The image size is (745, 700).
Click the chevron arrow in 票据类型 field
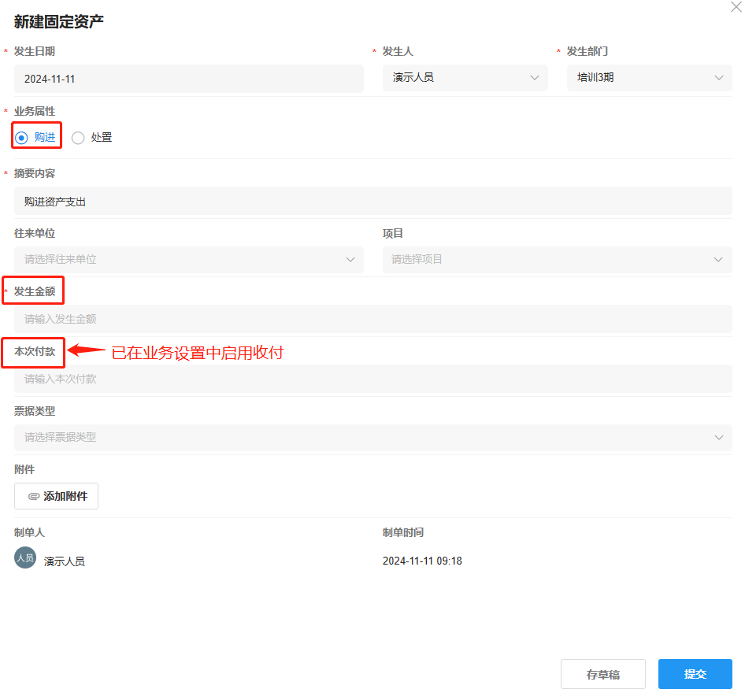click(718, 437)
